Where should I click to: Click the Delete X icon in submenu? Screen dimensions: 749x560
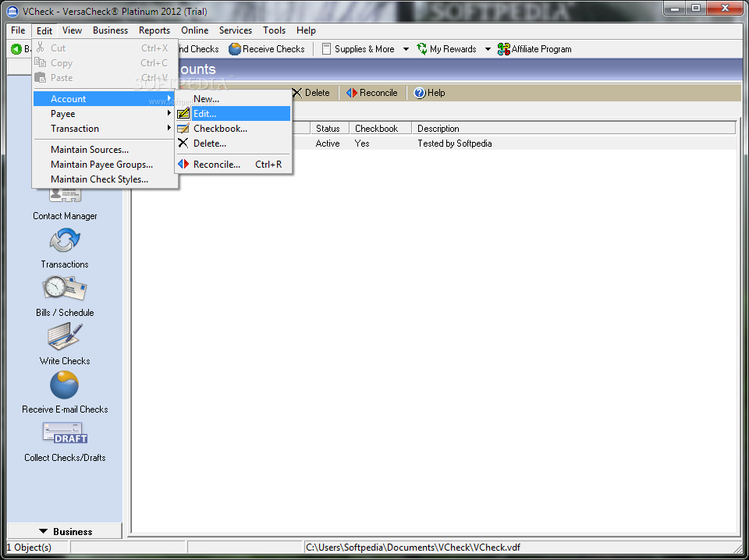pyautogui.click(x=183, y=144)
